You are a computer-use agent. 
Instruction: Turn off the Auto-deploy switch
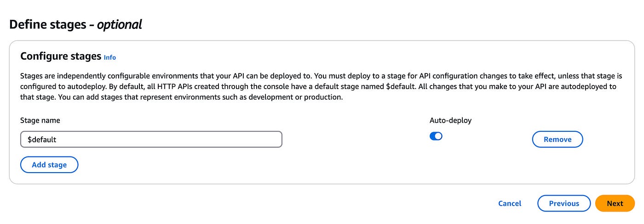[x=436, y=136]
